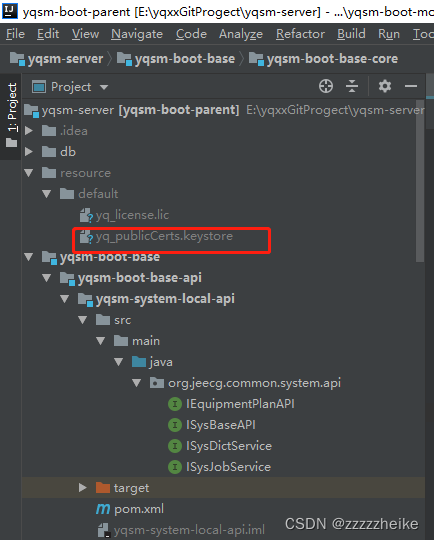Viewport: 434px width, 540px height.
Task: Collapse the org.jeecg.common.system.api package
Action: coord(137,383)
